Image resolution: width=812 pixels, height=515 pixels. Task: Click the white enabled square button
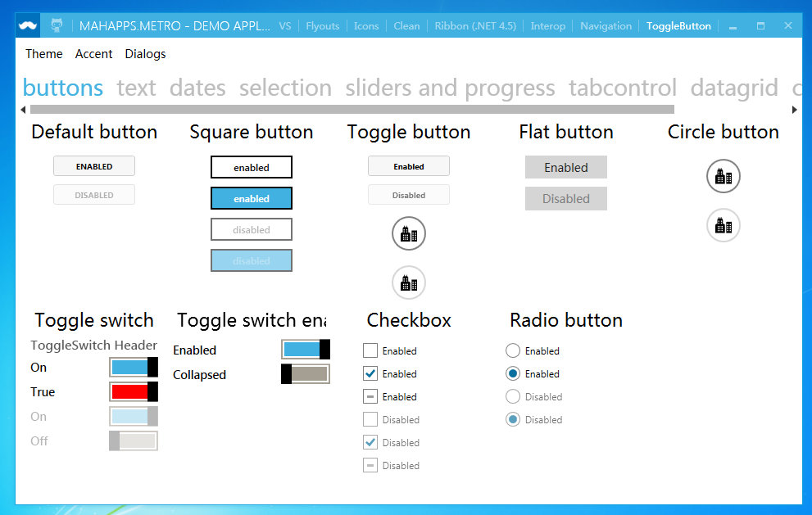(252, 167)
